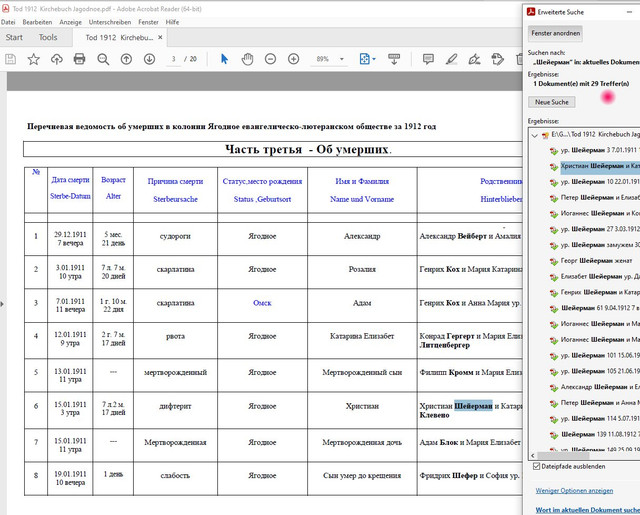Activate the arrow selection tool
This screenshot has height=515, width=640.
click(224, 59)
